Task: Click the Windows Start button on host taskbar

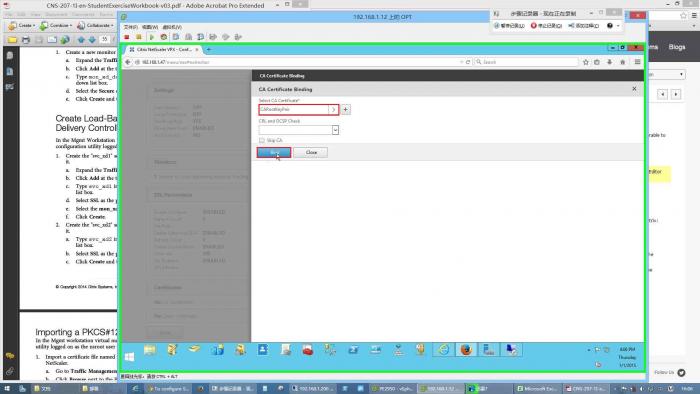Action: click(x=7, y=389)
